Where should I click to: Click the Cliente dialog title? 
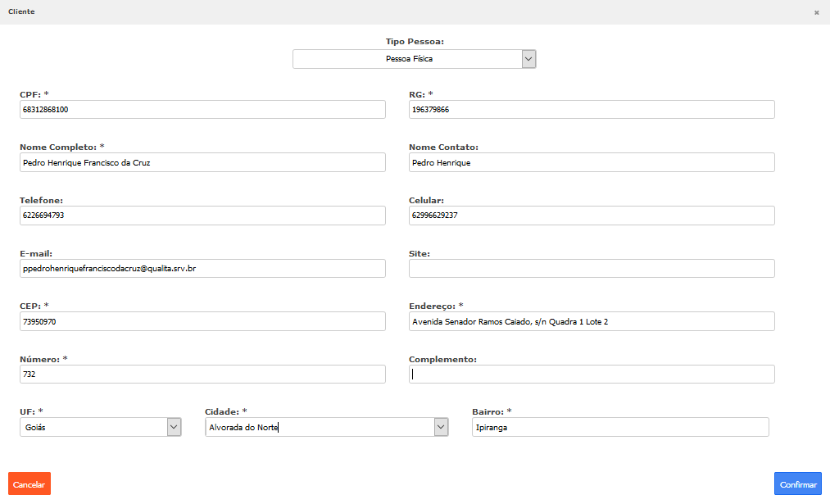point(21,11)
